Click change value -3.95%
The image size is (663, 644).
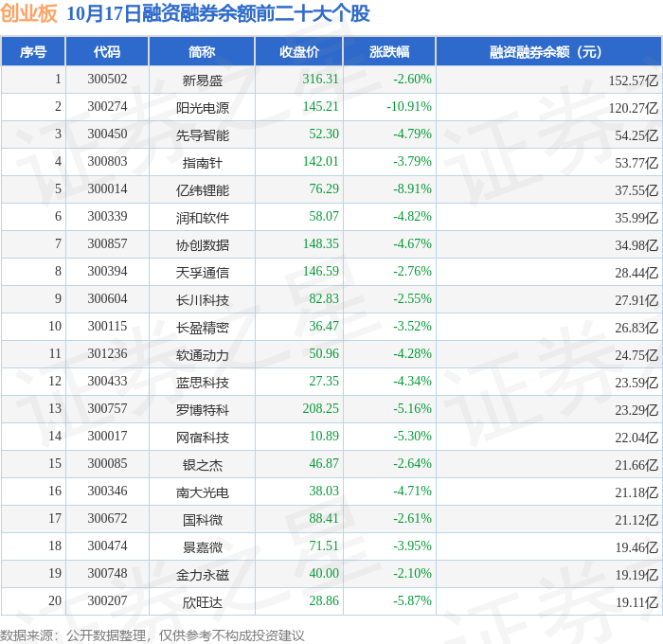[412, 546]
